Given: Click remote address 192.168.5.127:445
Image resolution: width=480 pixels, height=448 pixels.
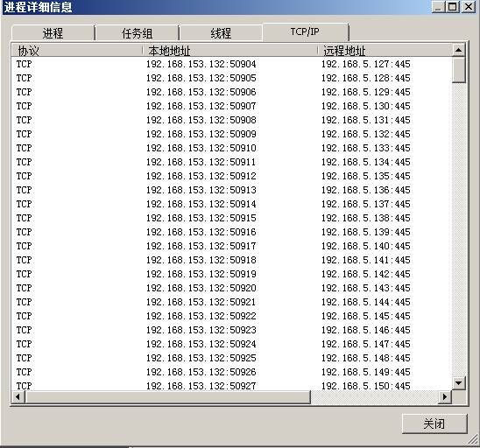Looking at the screenshot, I should click(366, 64).
